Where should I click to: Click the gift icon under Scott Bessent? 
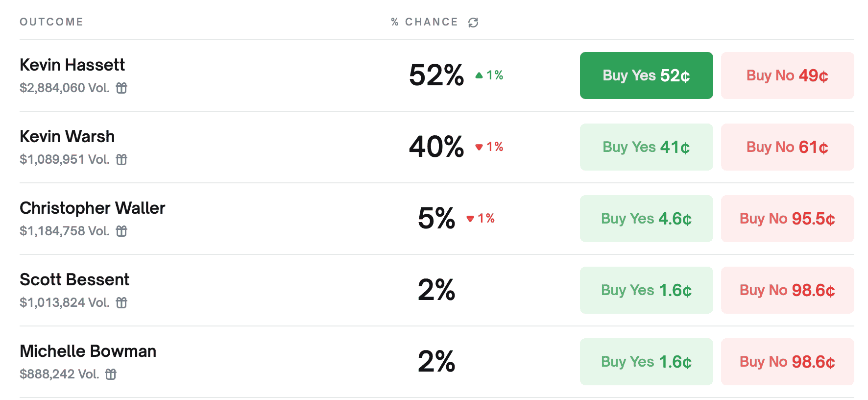[x=121, y=302]
